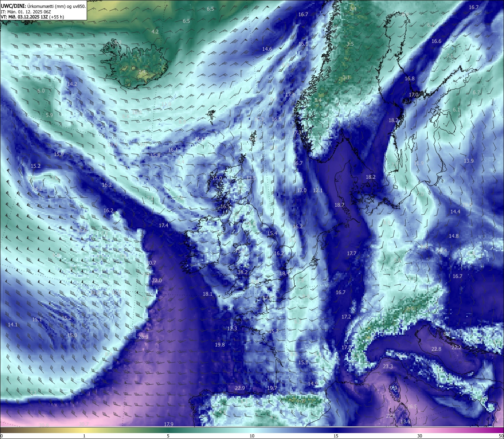Click the 14.8 value in eastern Europe
This screenshot has height=439, width=504.
pos(454,236)
